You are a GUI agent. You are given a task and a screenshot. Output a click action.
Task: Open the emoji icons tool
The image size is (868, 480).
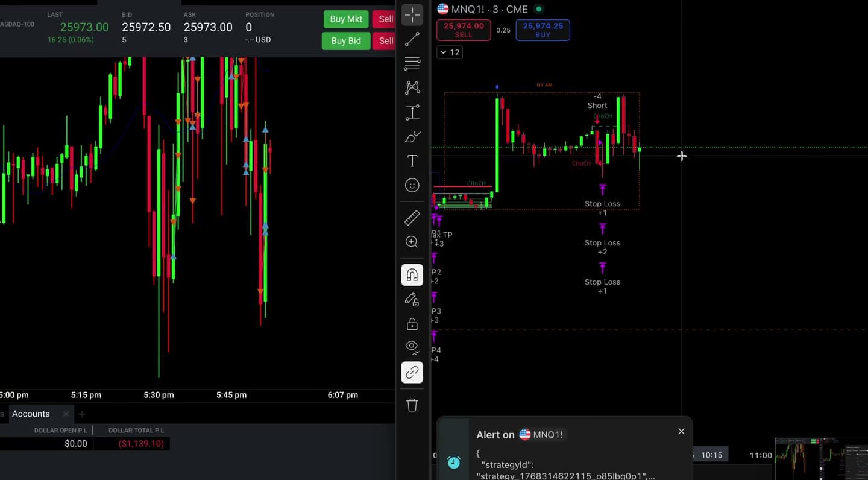tap(412, 185)
